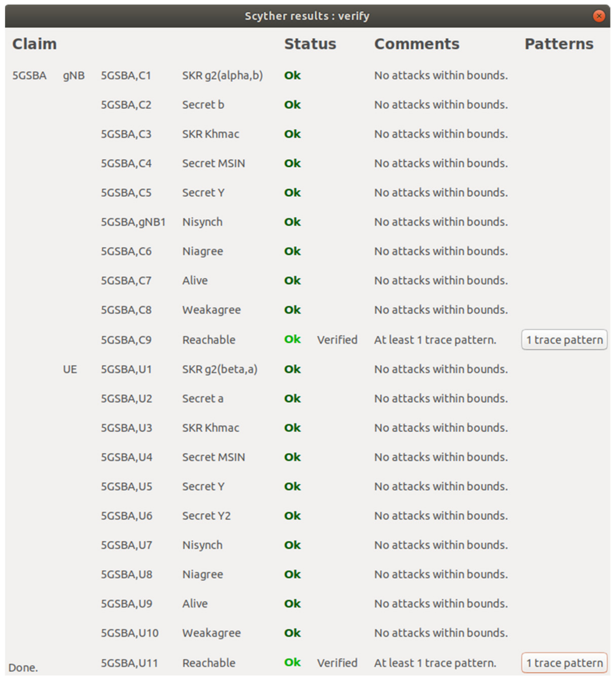Viewport: 616px width, 681px height.
Task: Click the UE role label
Action: click(70, 369)
